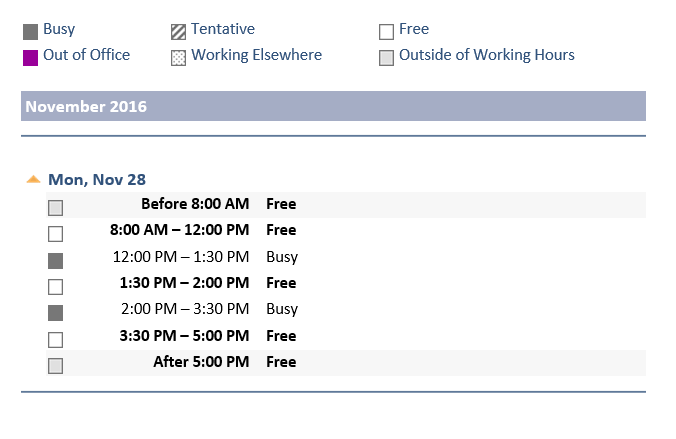Click the Working Elsewhere legend label

(x=257, y=55)
